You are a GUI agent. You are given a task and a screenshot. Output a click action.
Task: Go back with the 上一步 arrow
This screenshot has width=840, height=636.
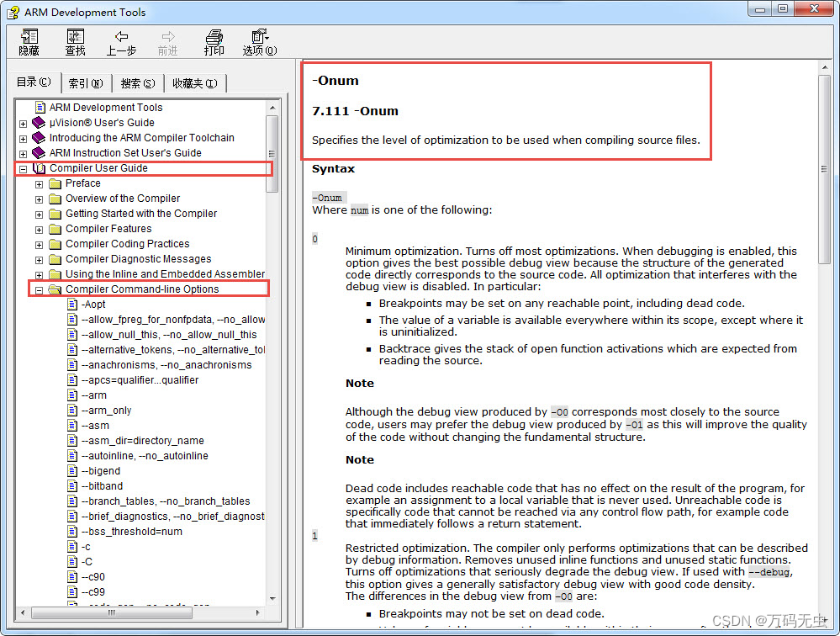(x=122, y=42)
